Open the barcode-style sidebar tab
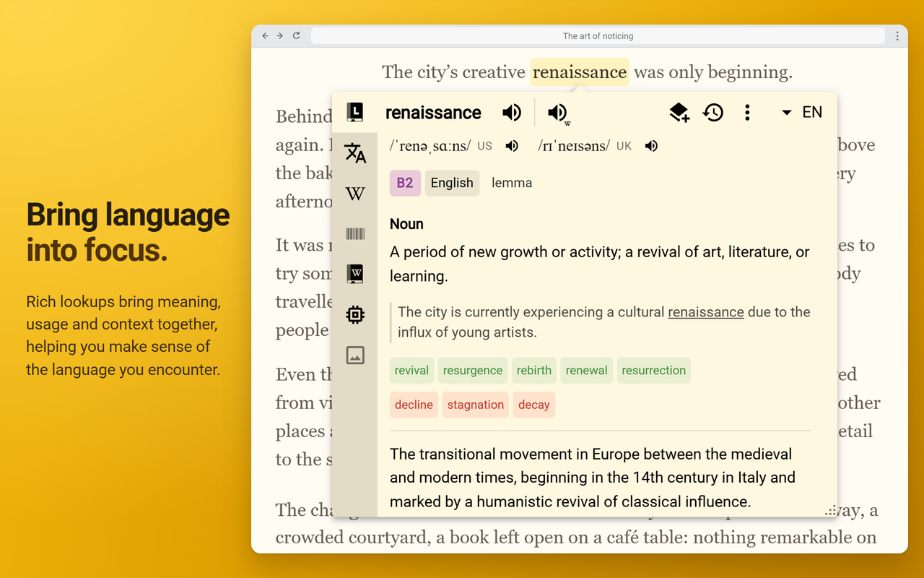The width and height of the screenshot is (924, 578). click(x=355, y=233)
